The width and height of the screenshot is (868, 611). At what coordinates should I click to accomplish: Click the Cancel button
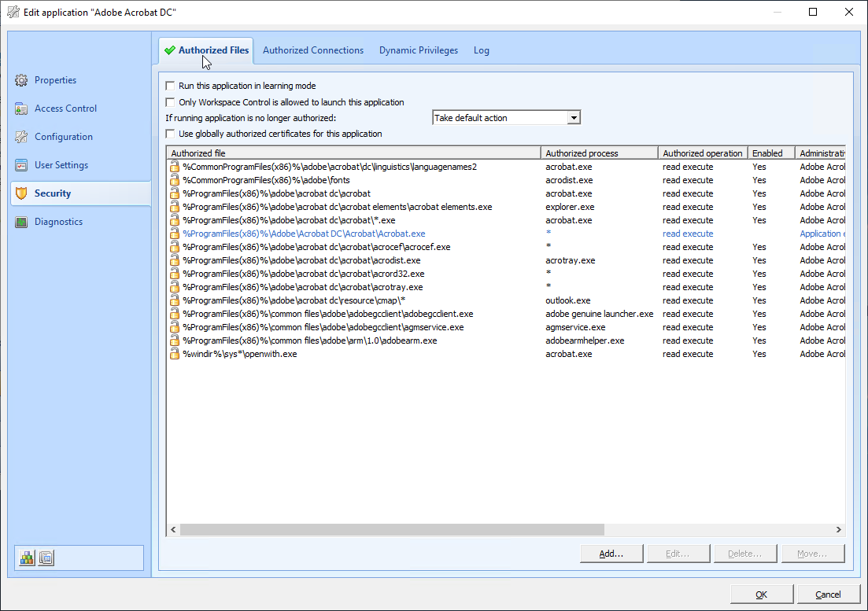[828, 594]
